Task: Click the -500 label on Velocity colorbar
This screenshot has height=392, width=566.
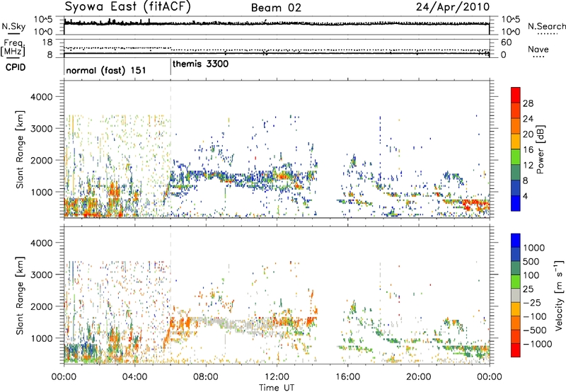Action: pos(534,330)
